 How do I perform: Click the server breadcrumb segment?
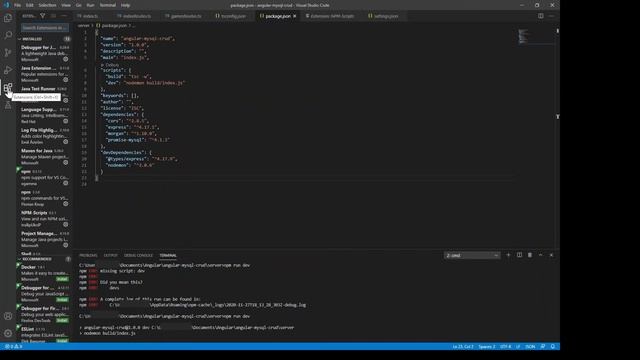(83, 26)
